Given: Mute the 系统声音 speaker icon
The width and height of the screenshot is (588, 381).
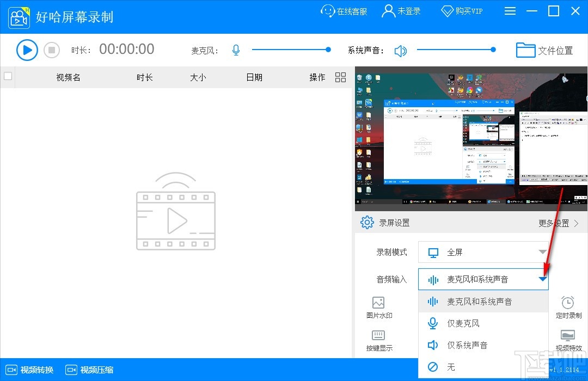Looking at the screenshot, I should point(401,50).
